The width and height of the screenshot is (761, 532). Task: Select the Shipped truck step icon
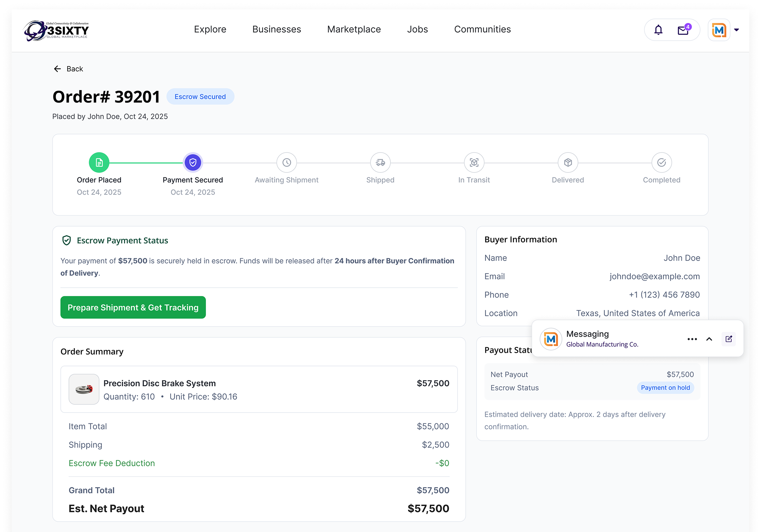[x=380, y=162]
